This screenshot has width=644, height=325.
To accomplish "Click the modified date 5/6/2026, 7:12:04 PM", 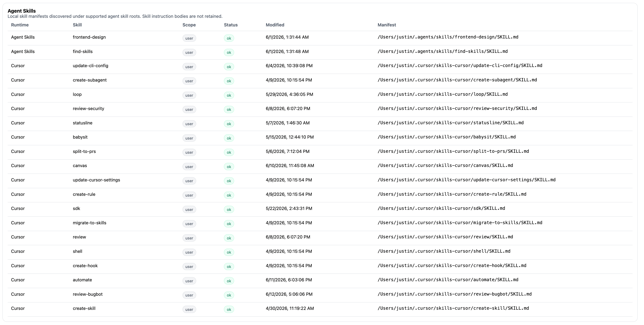I will (288, 151).
